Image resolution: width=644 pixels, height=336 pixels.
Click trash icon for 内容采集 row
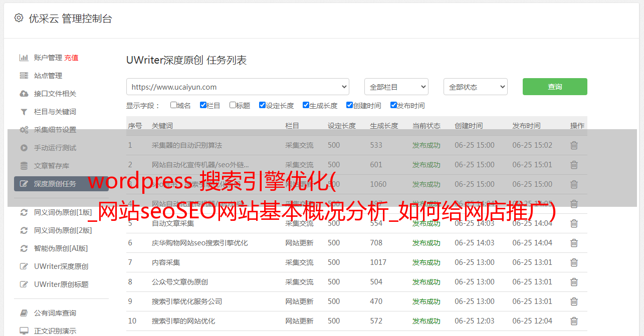[x=574, y=262]
